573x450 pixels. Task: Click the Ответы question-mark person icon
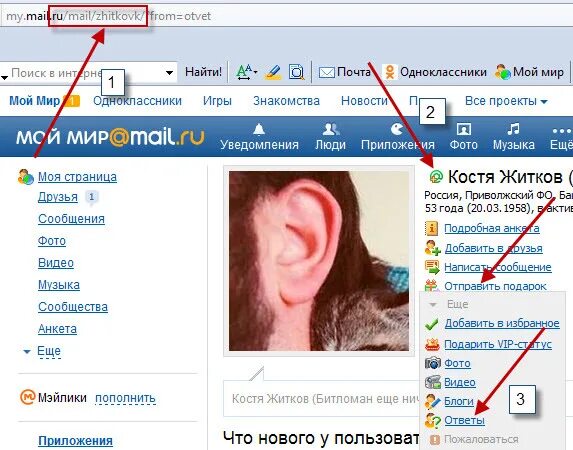pyautogui.click(x=433, y=420)
